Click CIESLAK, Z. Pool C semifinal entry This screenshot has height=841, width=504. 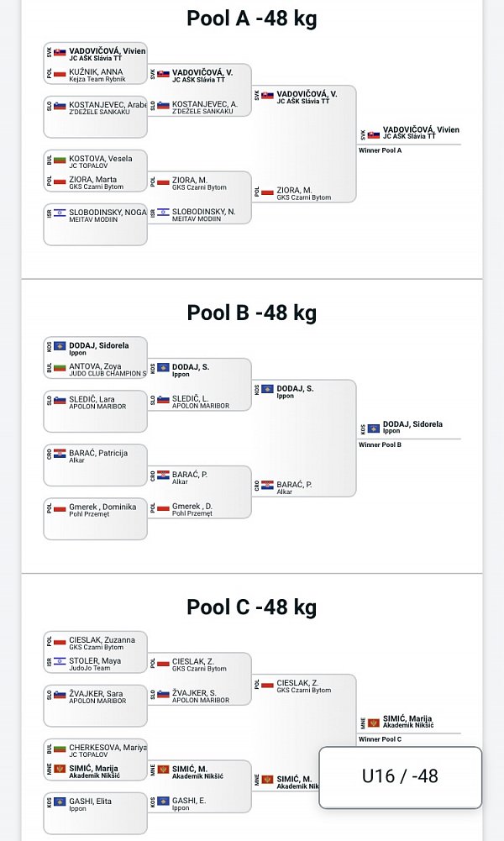(x=304, y=686)
